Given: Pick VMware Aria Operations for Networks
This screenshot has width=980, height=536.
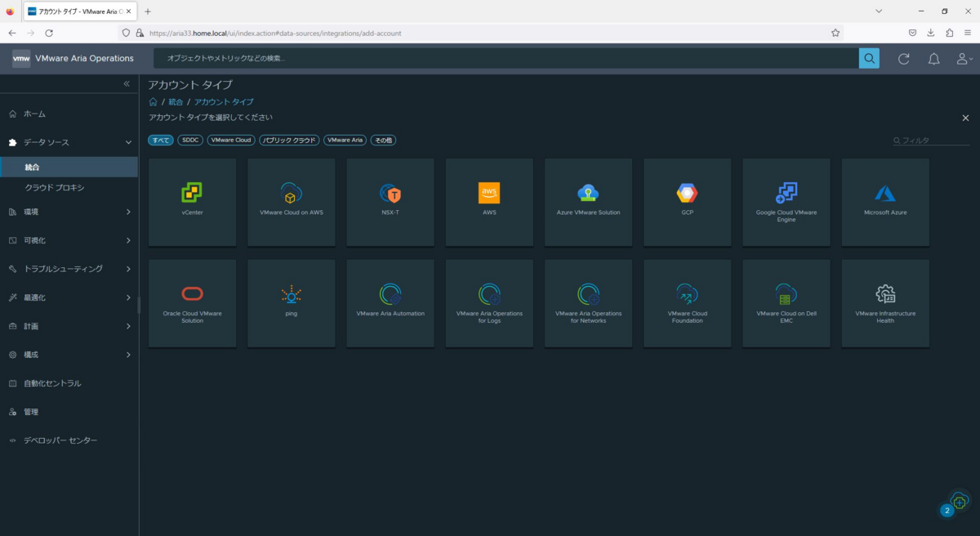Looking at the screenshot, I should click(x=588, y=303).
